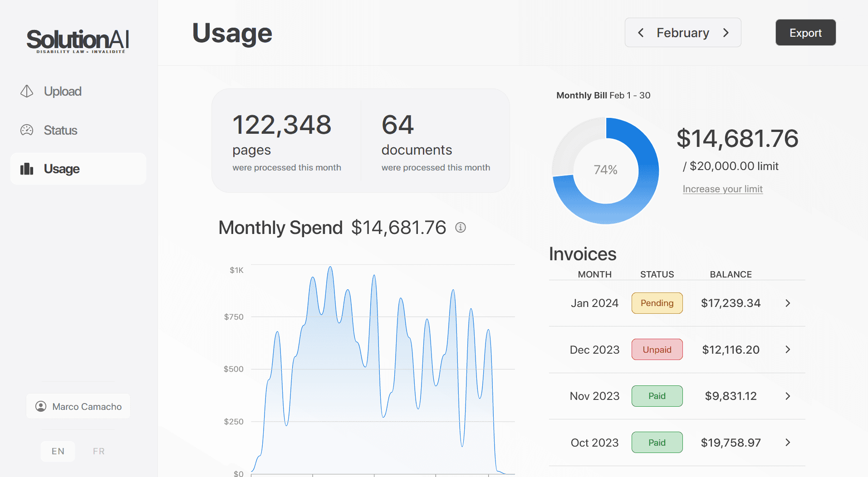Click the SolutionAI logo
Image resolution: width=868 pixels, height=477 pixels.
(x=78, y=40)
